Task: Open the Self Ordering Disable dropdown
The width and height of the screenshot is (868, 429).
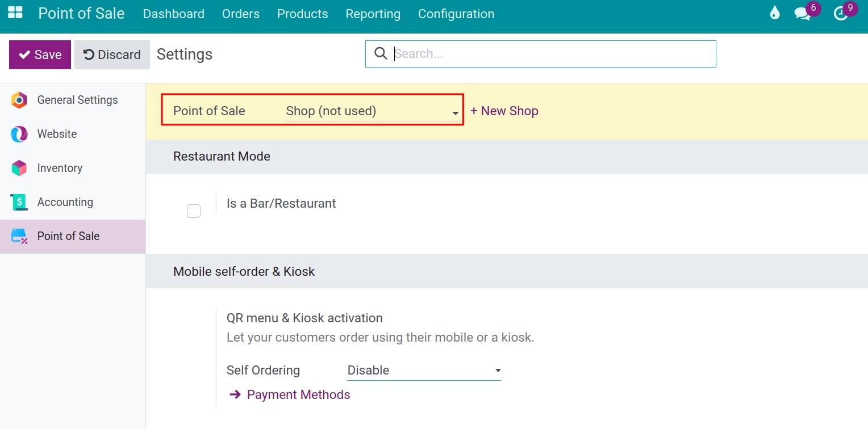Action: coord(424,371)
